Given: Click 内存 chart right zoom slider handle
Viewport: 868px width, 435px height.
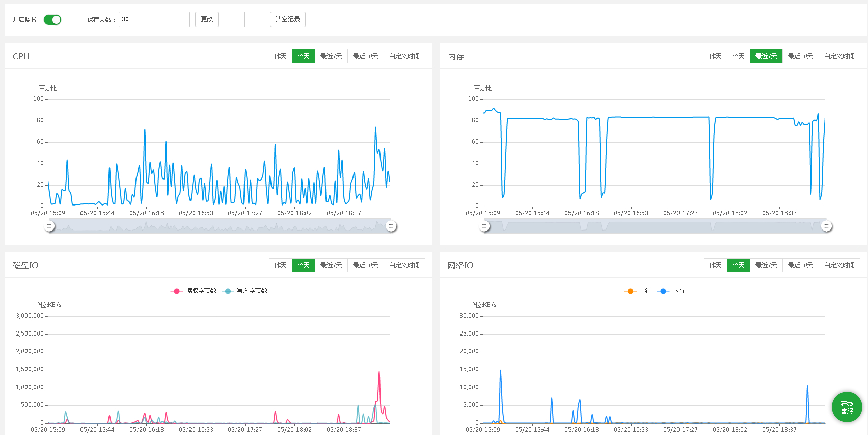Looking at the screenshot, I should (x=826, y=226).
